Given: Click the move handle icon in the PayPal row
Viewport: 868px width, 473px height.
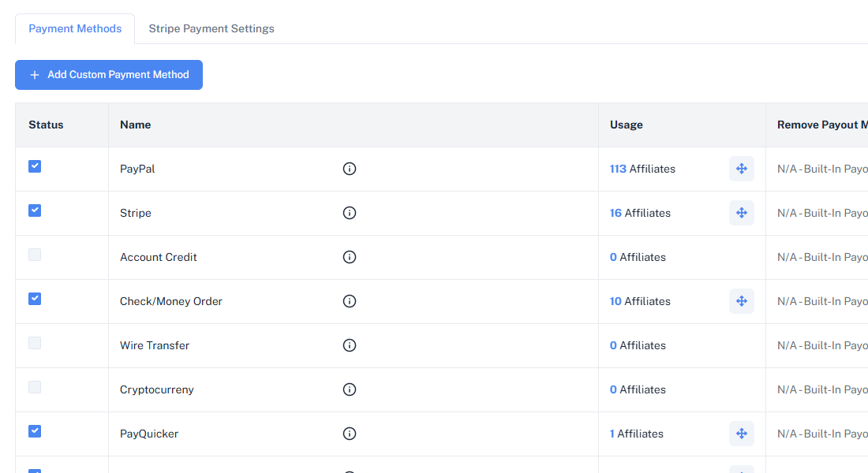Looking at the screenshot, I should tap(741, 168).
